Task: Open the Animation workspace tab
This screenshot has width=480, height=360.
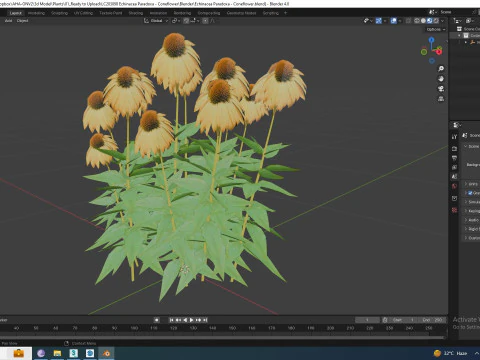Action: [x=158, y=13]
